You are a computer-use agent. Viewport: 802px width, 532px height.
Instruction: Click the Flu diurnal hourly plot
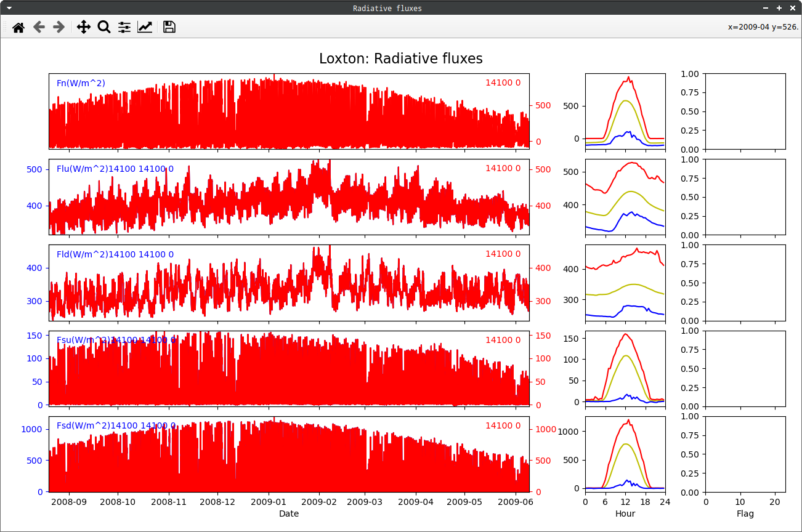(x=625, y=197)
